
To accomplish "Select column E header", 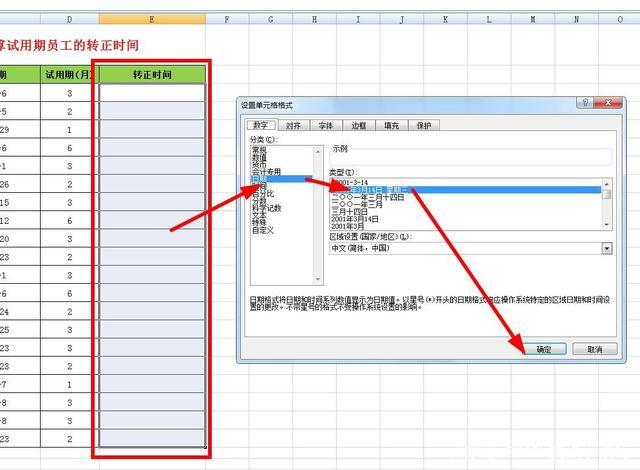I will click(152, 19).
